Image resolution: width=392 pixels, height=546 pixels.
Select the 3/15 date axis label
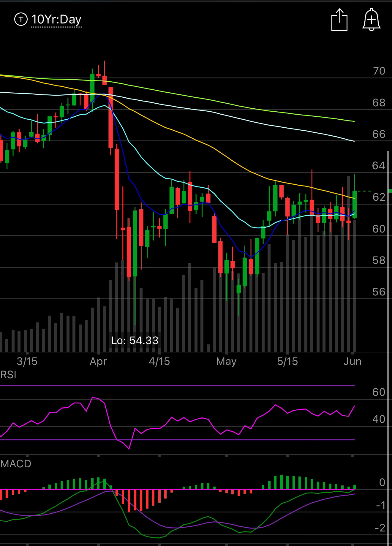pos(27,361)
